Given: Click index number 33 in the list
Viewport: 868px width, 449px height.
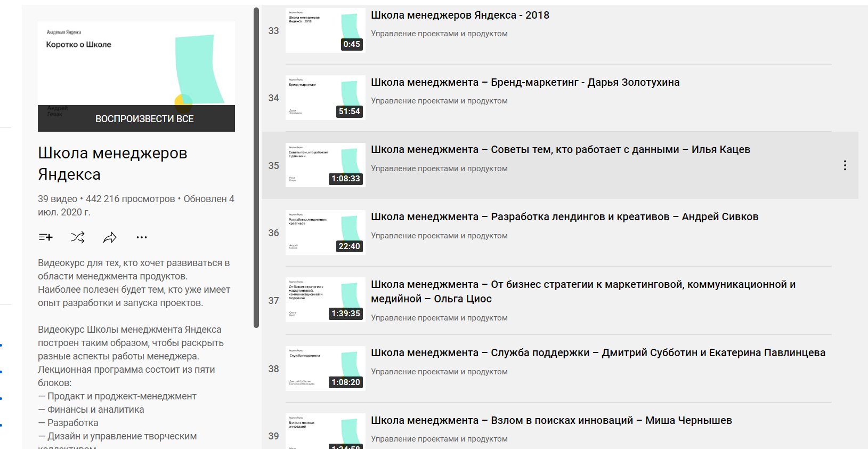Looking at the screenshot, I should [273, 31].
